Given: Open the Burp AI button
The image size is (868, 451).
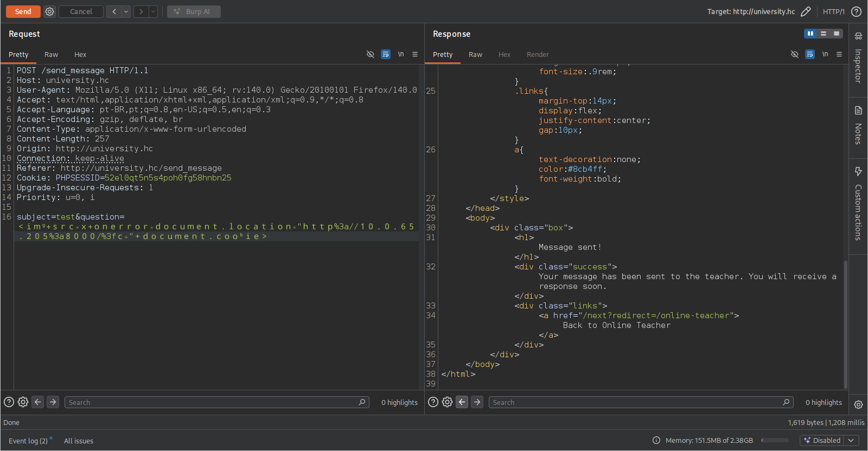Looking at the screenshot, I should (x=194, y=11).
